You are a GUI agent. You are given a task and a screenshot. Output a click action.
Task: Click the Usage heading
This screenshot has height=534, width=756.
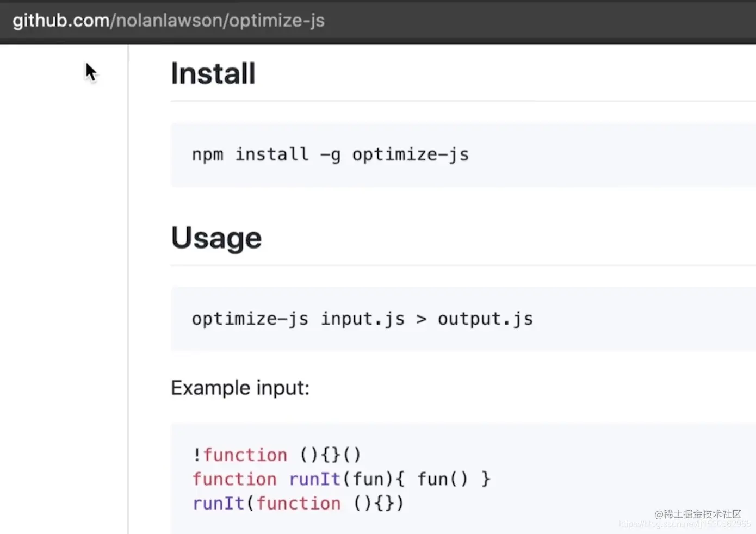(x=216, y=238)
